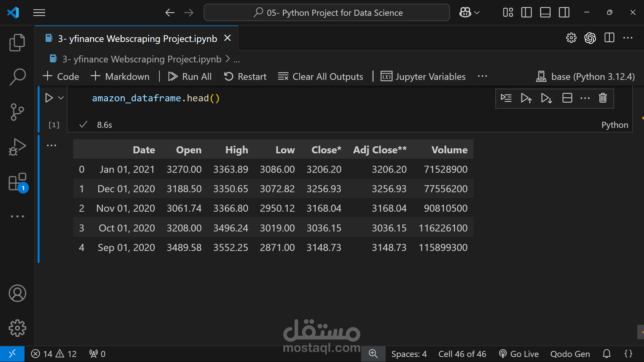This screenshot has height=362, width=644.
Task: Expand the run cell options chevron
Action: coord(61,98)
